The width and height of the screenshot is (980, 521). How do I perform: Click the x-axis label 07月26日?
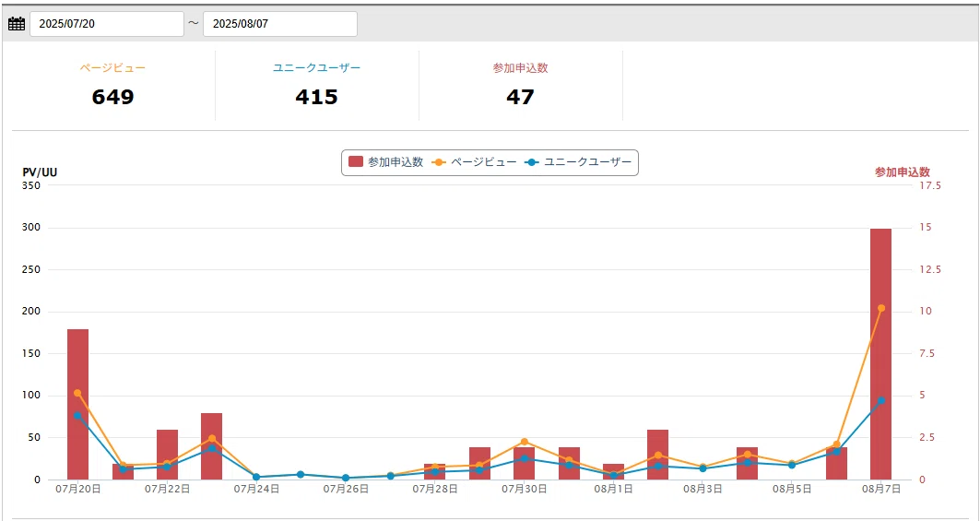[346, 489]
